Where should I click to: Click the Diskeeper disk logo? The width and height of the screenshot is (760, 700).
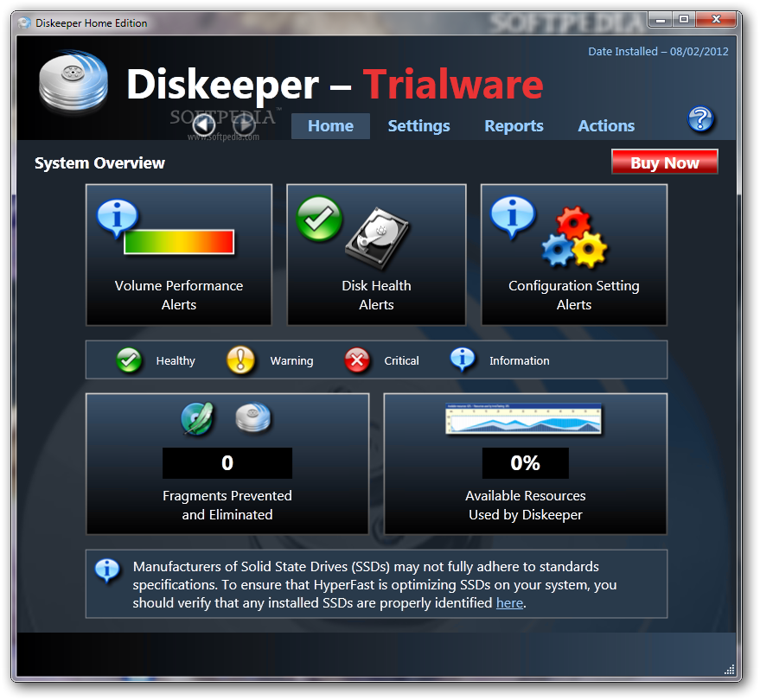tap(73, 82)
